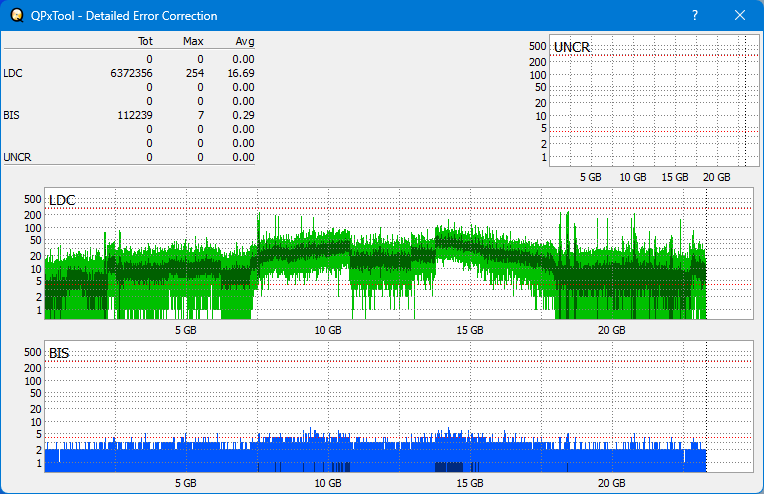Click the BIS max value 7
The image size is (764, 494).
pos(201,115)
